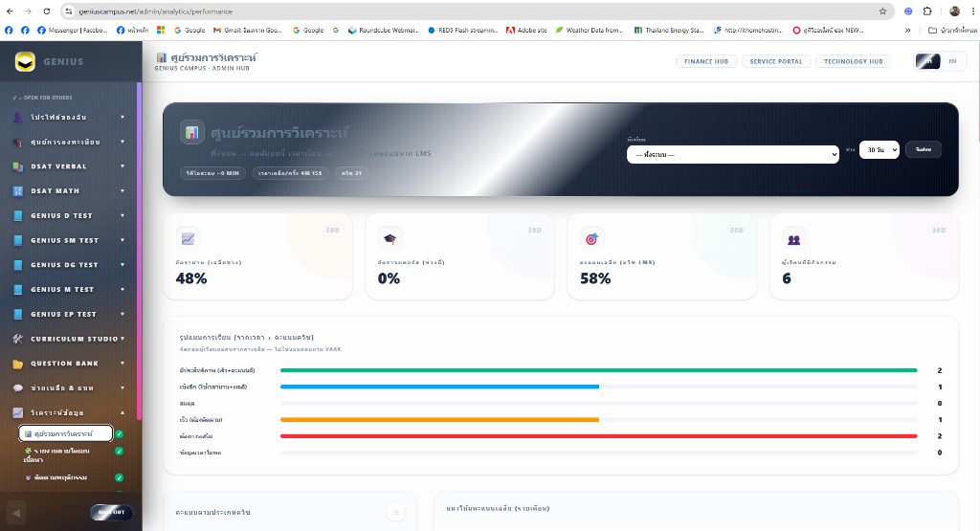Click the sidebar vertical scrollbar
This screenshot has width=980, height=531.
(x=139, y=250)
